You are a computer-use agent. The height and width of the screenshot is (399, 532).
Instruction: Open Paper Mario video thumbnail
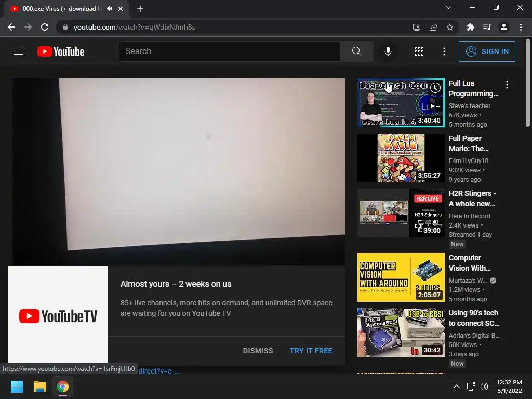[401, 158]
